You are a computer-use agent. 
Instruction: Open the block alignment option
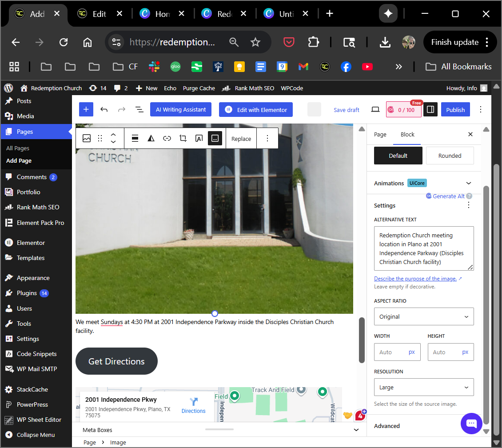[135, 139]
